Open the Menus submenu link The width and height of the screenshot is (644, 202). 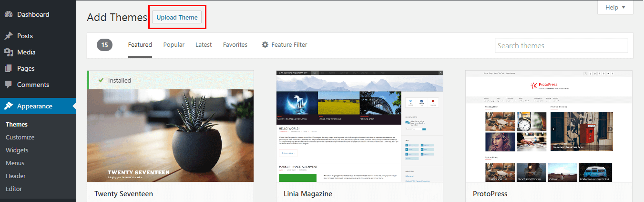15,163
